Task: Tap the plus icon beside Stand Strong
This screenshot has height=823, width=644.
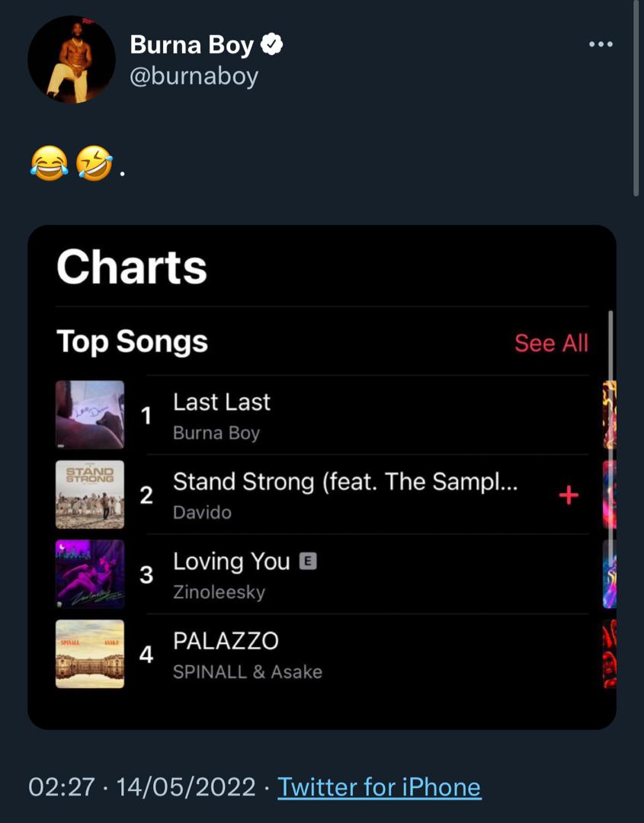Action: (x=569, y=495)
